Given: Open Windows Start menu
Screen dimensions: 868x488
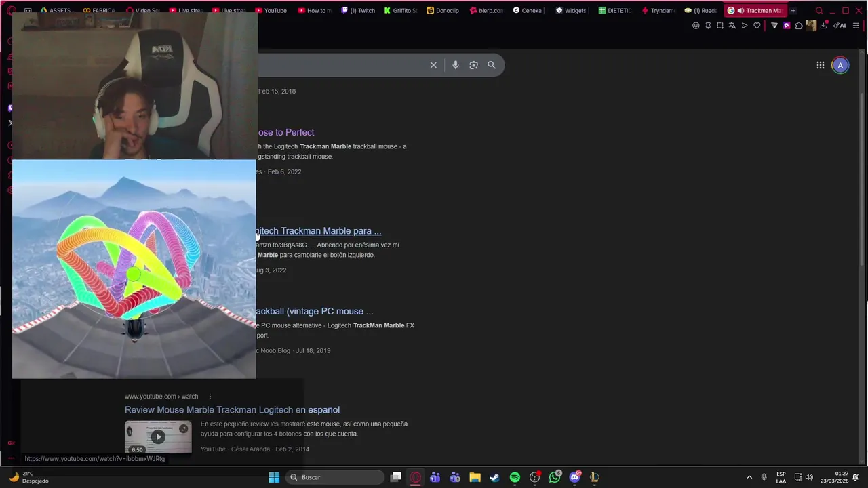Looking at the screenshot, I should (x=274, y=477).
